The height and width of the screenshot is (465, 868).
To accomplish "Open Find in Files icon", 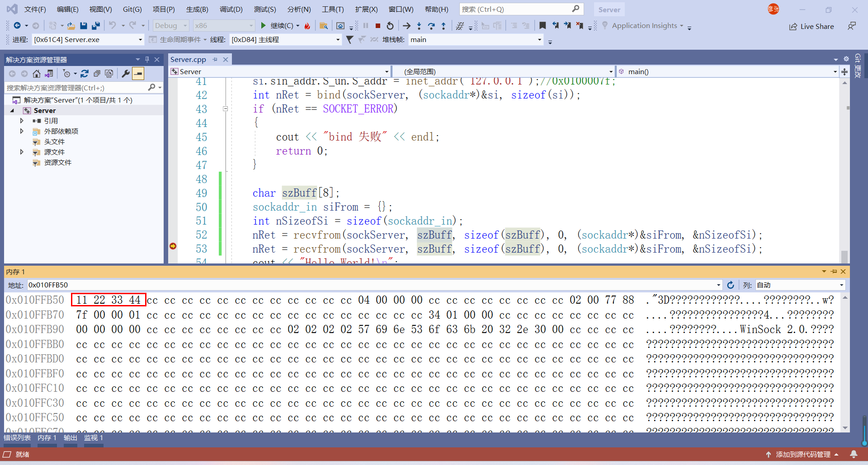I will [x=323, y=26].
